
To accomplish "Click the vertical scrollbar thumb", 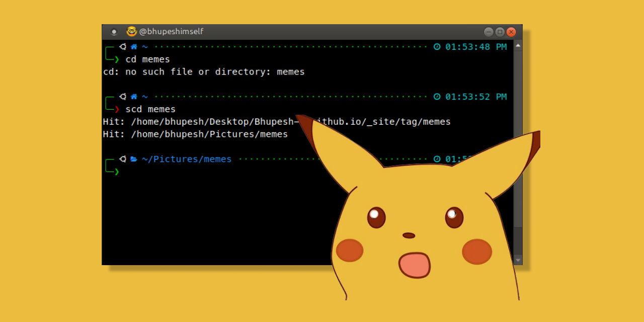I will tap(518, 138).
